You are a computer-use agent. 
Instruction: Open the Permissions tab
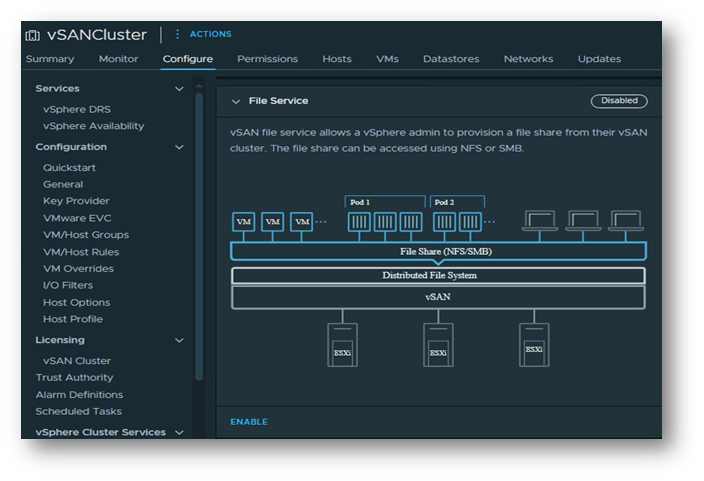[268, 59]
